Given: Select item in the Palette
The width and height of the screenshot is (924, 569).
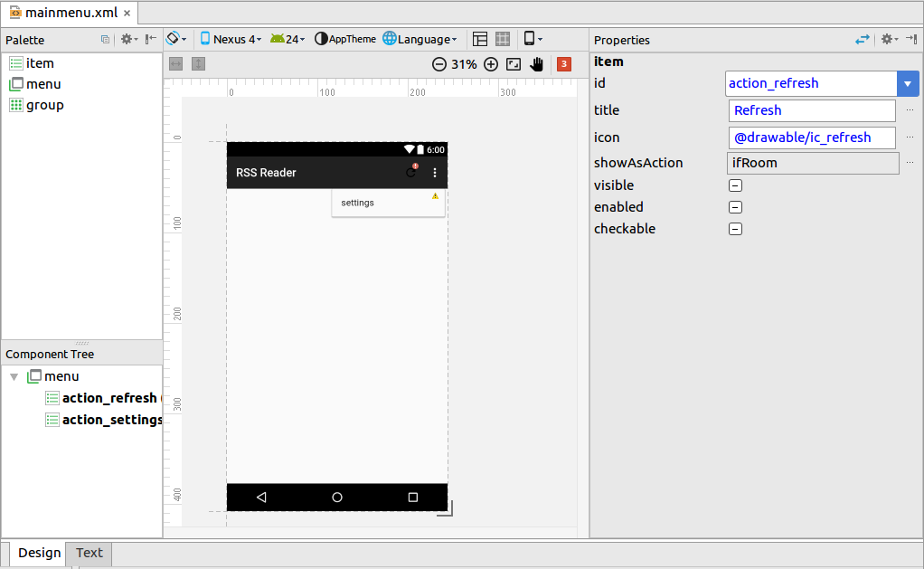Looking at the screenshot, I should point(32,63).
